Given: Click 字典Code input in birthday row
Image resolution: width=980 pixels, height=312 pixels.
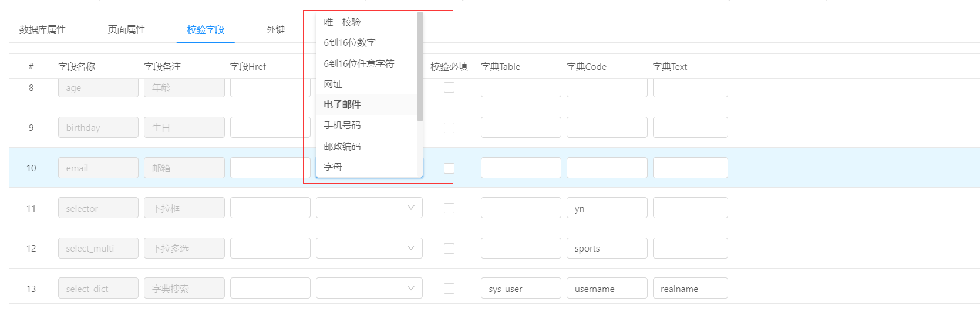Looking at the screenshot, I should pos(607,127).
